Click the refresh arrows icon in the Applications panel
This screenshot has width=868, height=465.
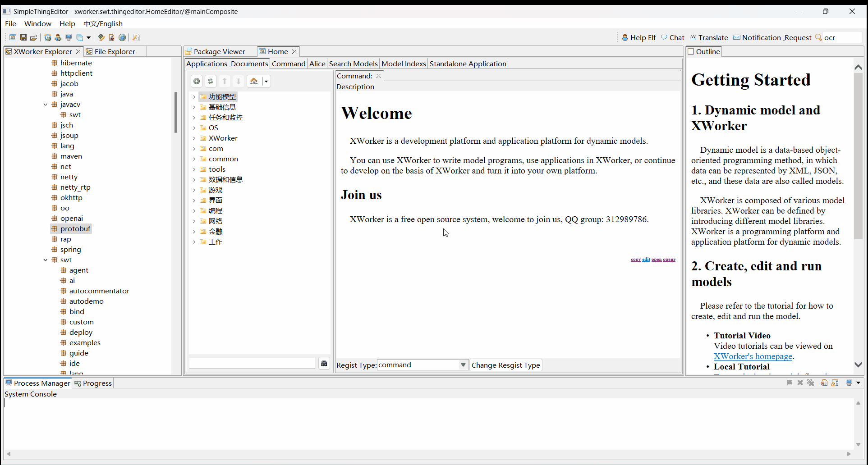click(210, 81)
